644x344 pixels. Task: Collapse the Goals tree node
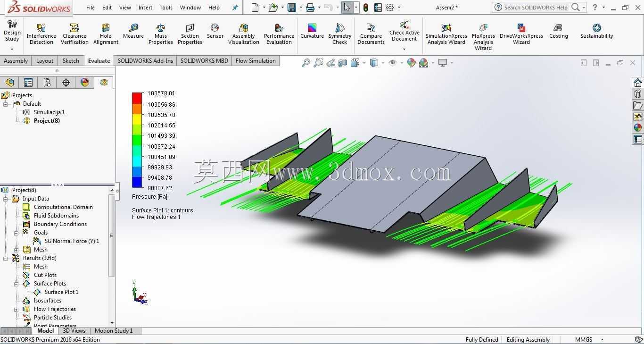click(16, 233)
